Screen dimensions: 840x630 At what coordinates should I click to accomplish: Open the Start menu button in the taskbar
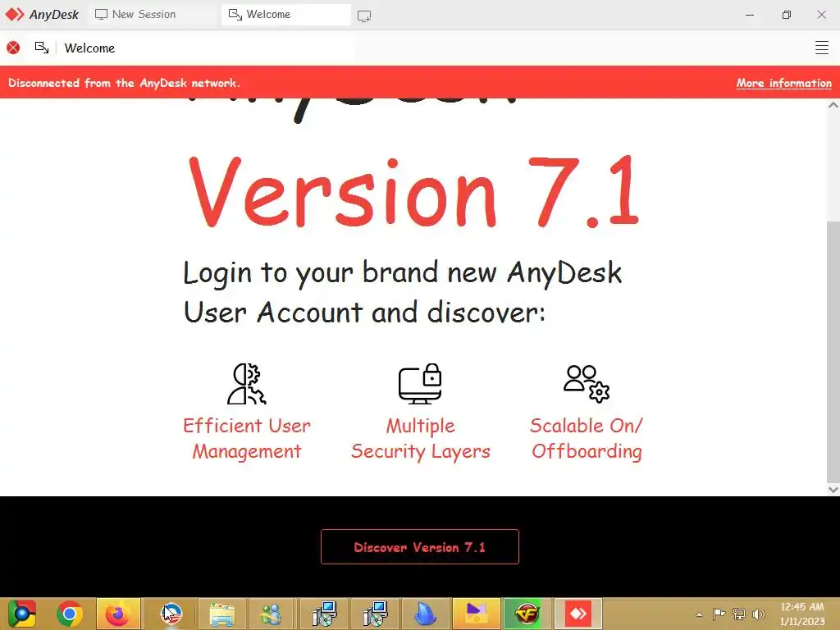(x=21, y=614)
